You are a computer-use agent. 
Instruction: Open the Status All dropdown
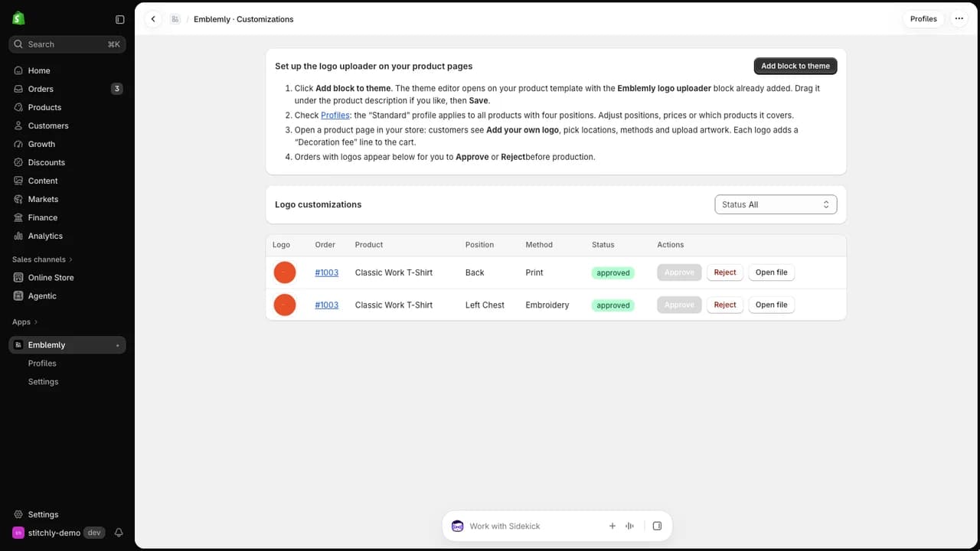776,204
